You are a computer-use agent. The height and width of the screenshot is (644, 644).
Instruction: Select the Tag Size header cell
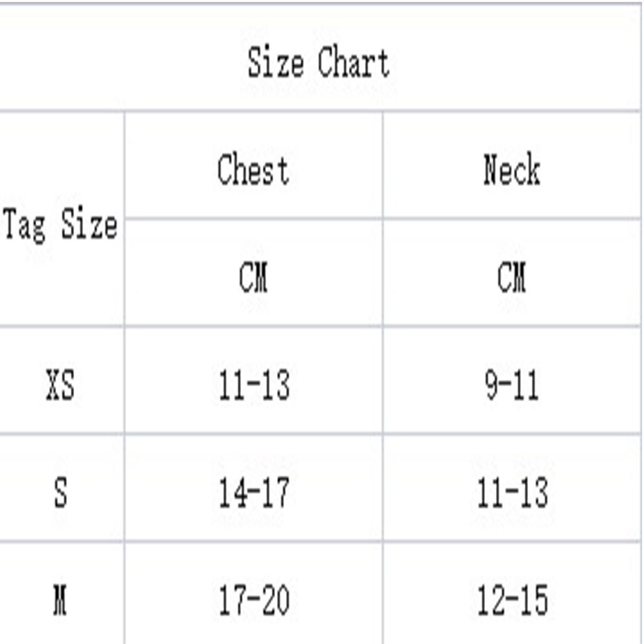pyautogui.click(x=61, y=226)
